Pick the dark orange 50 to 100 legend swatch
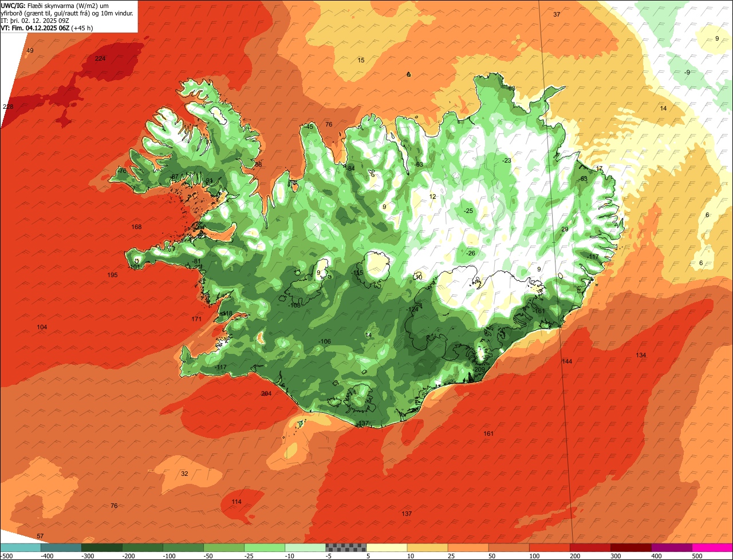The height and width of the screenshot is (560, 733). tap(509, 547)
